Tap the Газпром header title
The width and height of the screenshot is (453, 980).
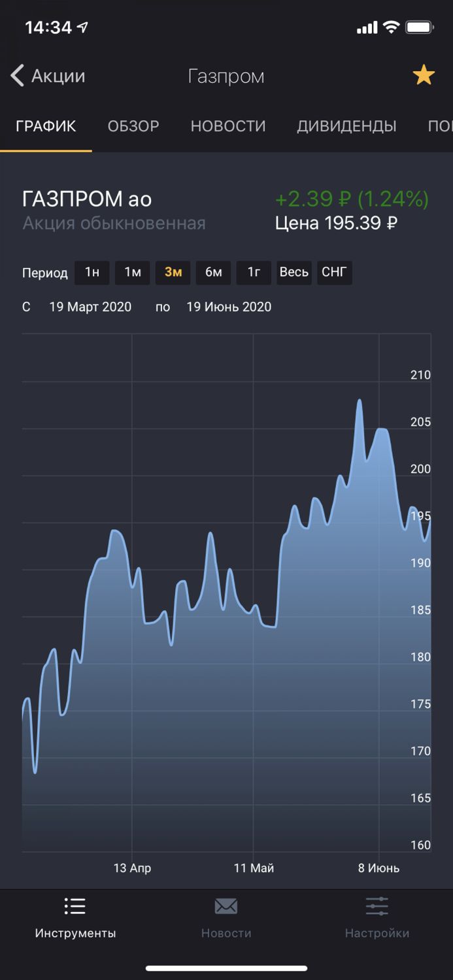click(x=226, y=76)
